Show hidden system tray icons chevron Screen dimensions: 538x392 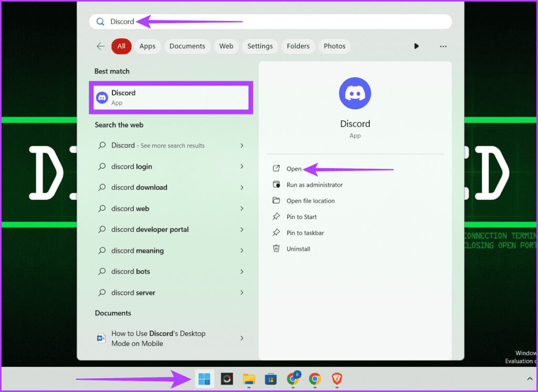tap(529, 379)
